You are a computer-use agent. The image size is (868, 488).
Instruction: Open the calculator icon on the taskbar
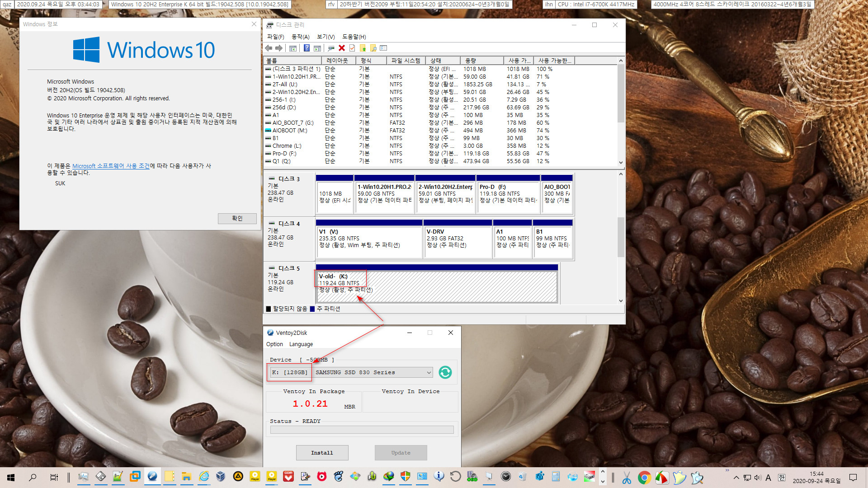[556, 476]
